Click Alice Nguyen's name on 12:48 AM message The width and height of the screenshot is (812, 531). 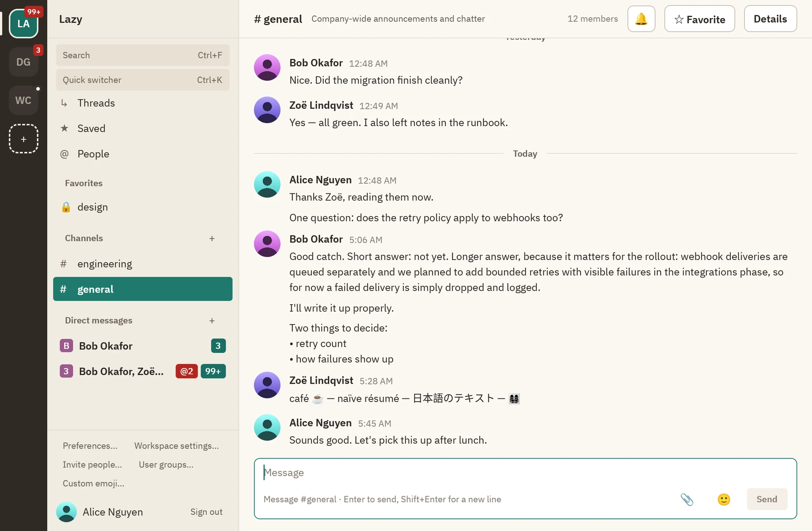pyautogui.click(x=320, y=180)
